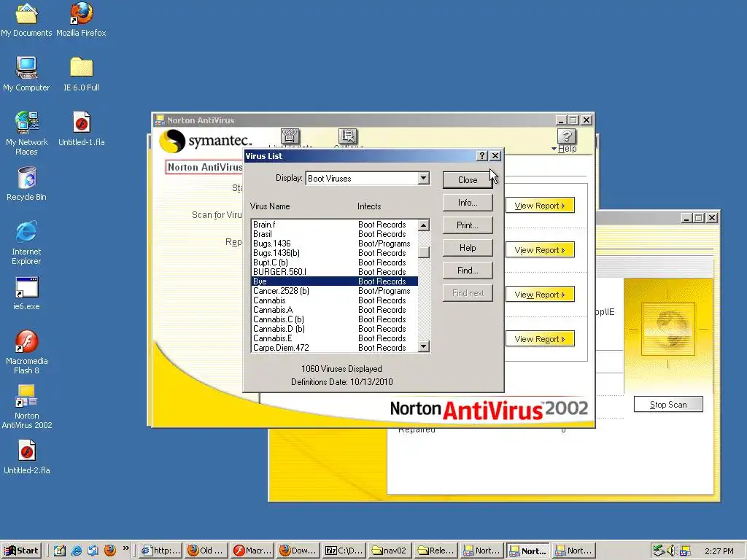Screen dimensions: 747x560
Task: Switch to the C:\D... 7-Zip taskbar button
Action: (344, 551)
